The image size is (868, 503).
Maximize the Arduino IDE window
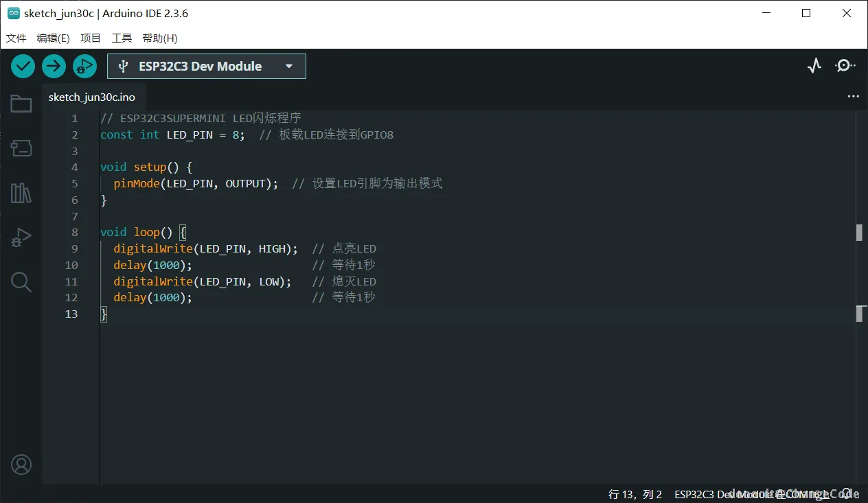pyautogui.click(x=807, y=13)
